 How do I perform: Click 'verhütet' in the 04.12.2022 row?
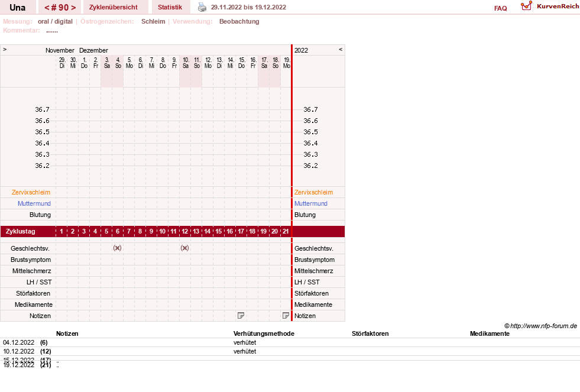(x=245, y=342)
